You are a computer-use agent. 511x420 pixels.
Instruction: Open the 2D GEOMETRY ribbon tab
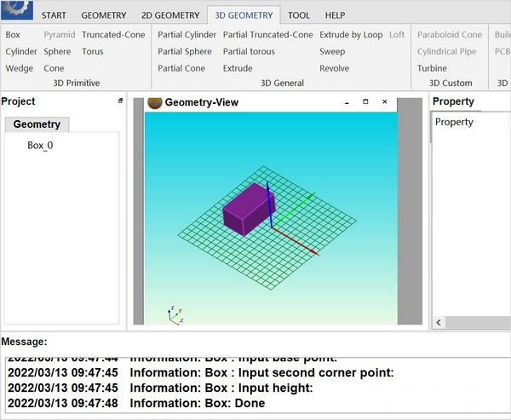(170, 15)
